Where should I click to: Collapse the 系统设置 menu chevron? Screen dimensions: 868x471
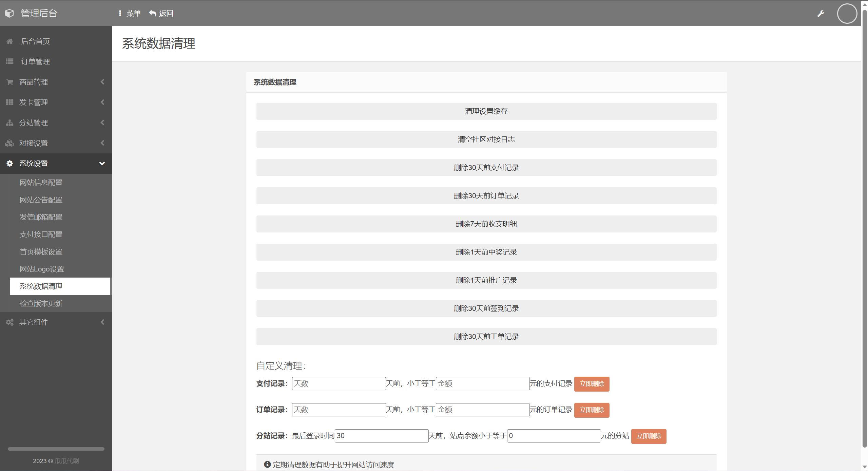[102, 164]
